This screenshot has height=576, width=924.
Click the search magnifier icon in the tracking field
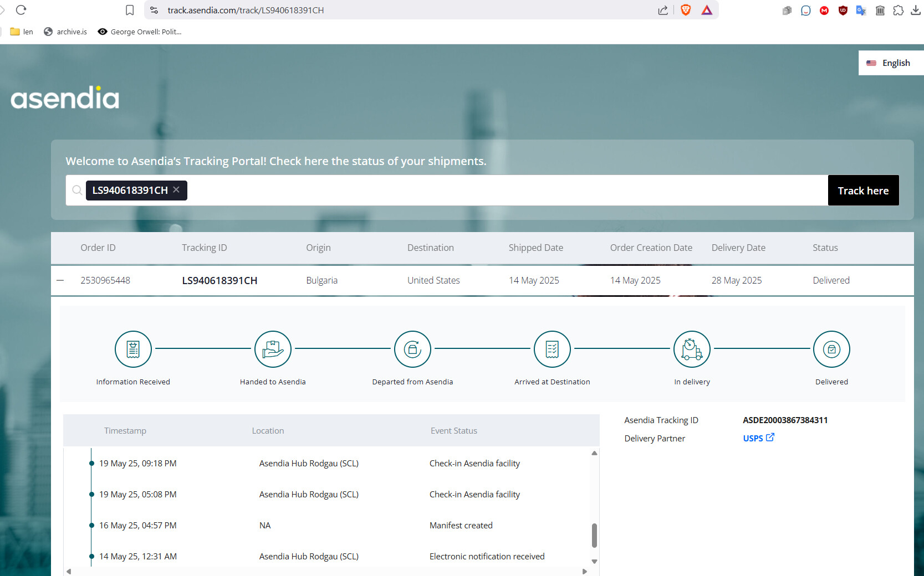click(x=77, y=190)
